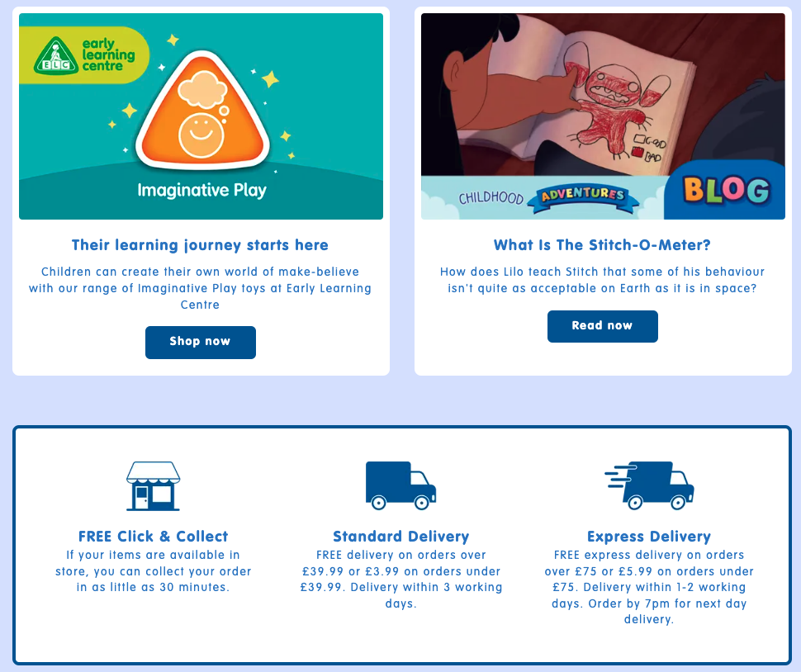Click the Express Delivery details paragraph
Image resolution: width=801 pixels, height=672 pixels.
(x=649, y=587)
